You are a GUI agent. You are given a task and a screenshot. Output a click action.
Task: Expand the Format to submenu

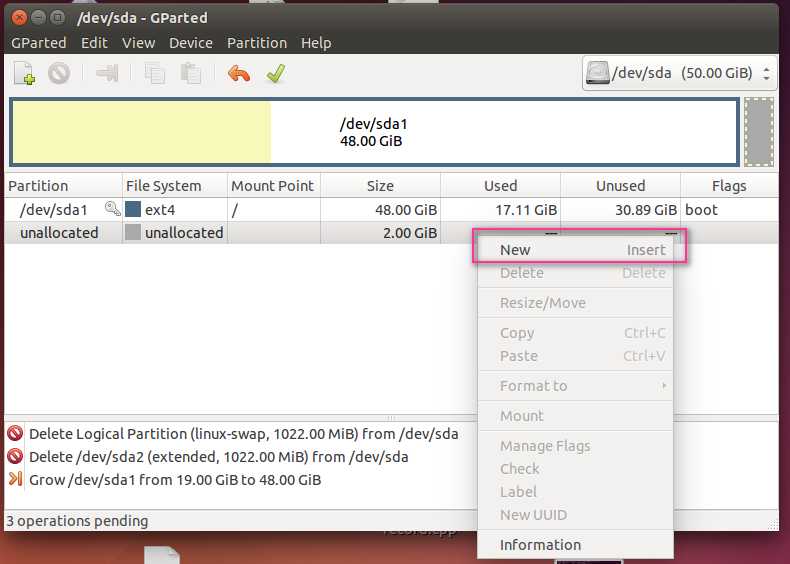click(x=575, y=386)
